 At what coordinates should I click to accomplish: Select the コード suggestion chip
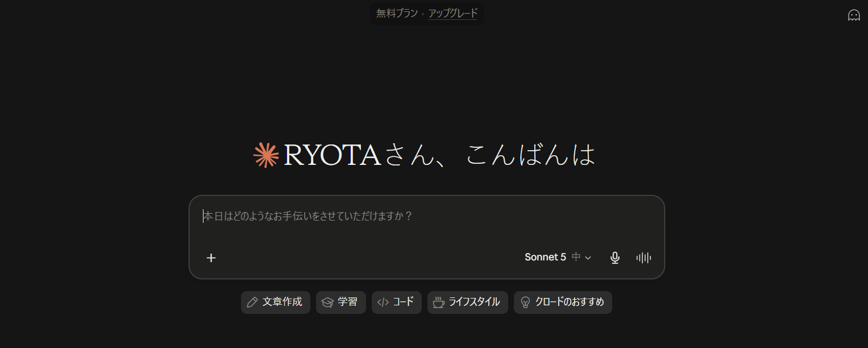(x=397, y=303)
